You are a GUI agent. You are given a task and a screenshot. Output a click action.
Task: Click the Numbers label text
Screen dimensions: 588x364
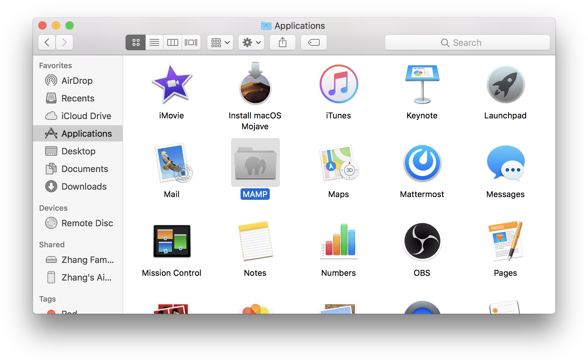coord(339,273)
